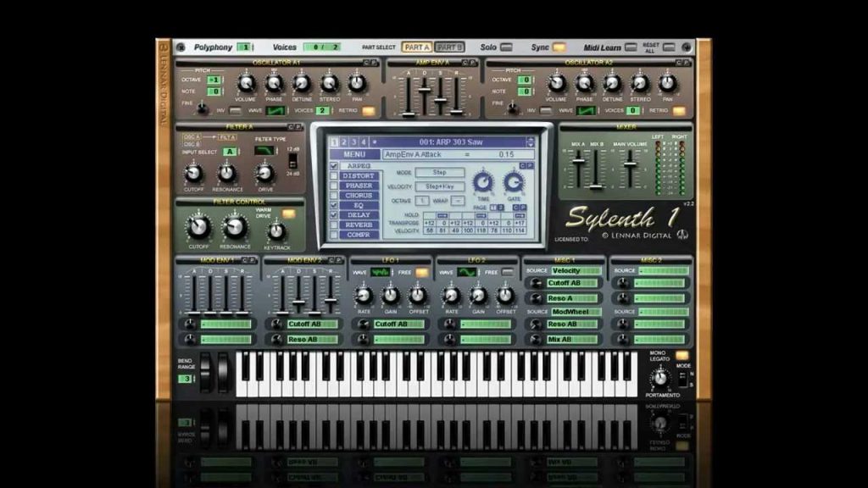Open the CHORUS effect tab
Screen dimensions: 868x488
[x=359, y=196]
